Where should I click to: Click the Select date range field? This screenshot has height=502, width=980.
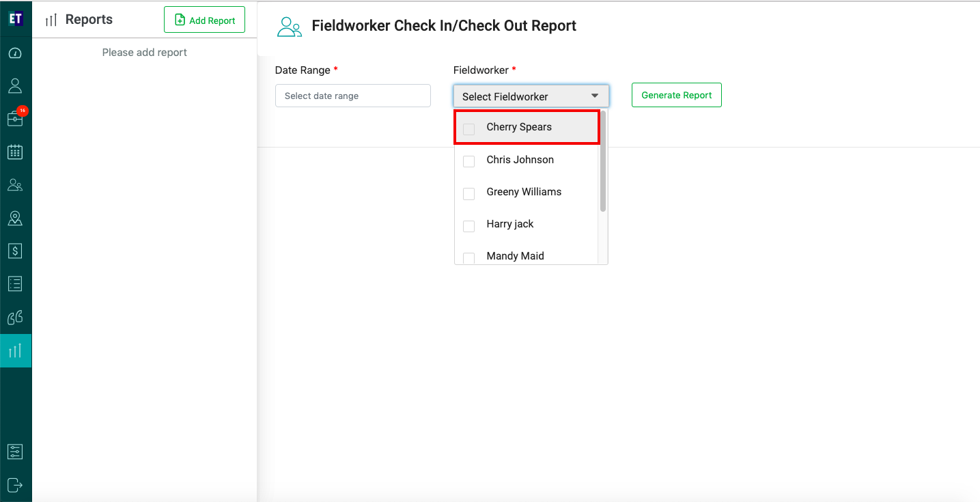point(353,96)
